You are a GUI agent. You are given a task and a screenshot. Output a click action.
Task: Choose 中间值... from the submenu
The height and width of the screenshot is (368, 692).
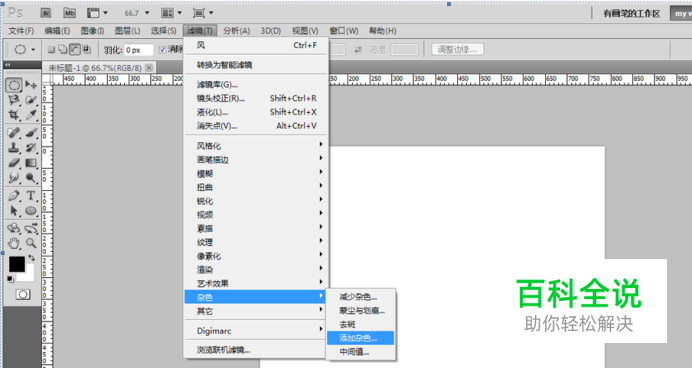point(361,352)
